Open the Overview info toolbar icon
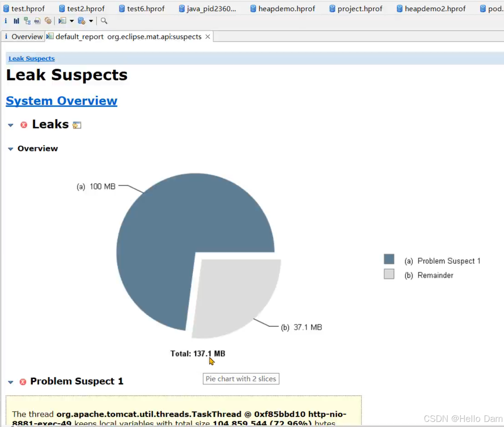The height and width of the screenshot is (427, 504). point(6,21)
